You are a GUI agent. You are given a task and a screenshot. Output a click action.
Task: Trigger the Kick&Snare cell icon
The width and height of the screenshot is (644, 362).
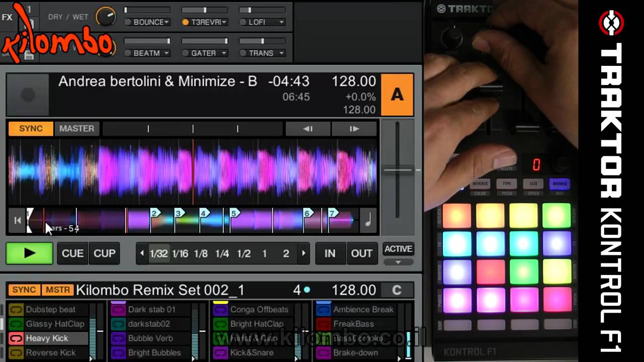220,352
